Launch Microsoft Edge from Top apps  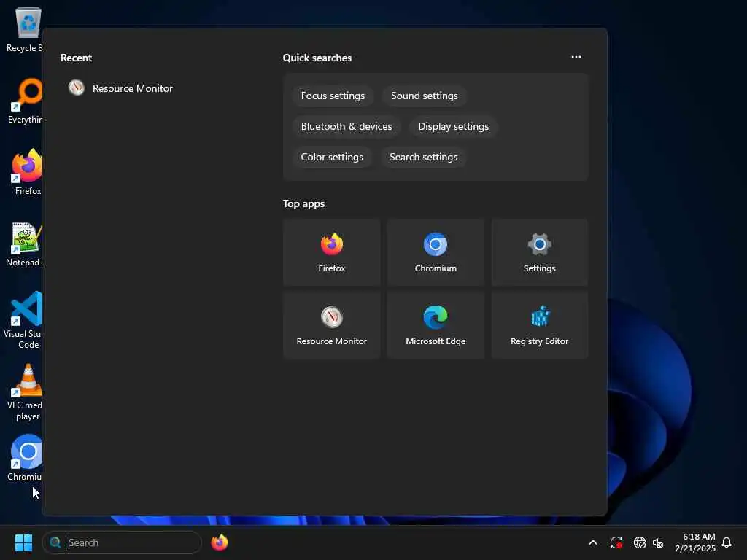436,325
